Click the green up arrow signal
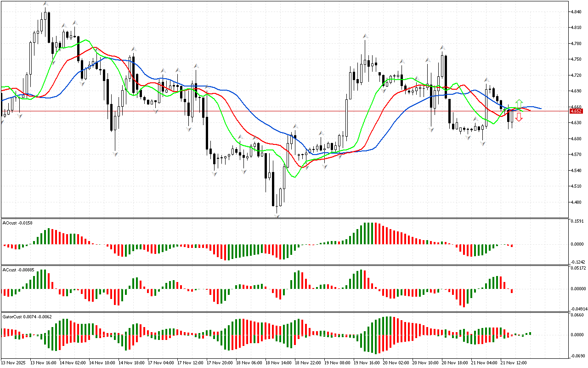This screenshot has height=368, width=588. point(519,103)
